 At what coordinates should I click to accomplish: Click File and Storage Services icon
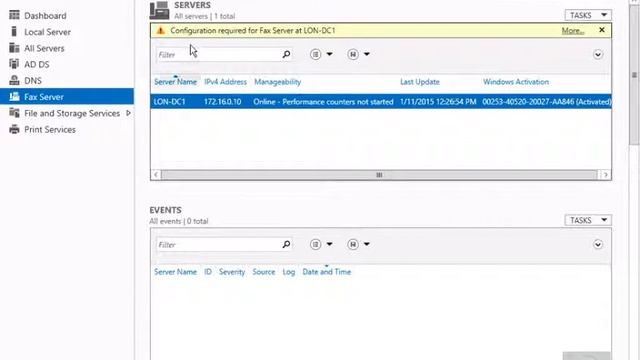tap(14, 113)
